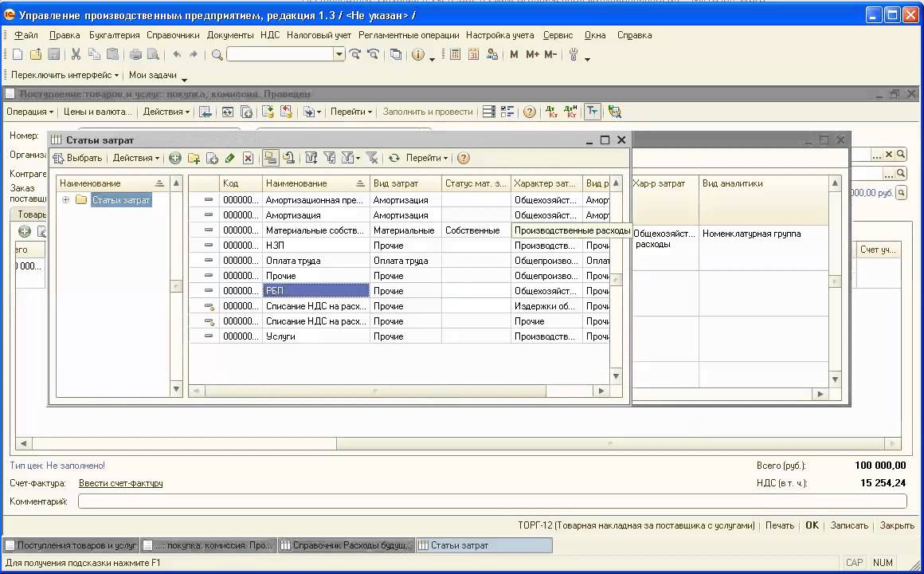The image size is (924, 574).
Task: Click the printer icon in main toolbar
Action: point(135,54)
